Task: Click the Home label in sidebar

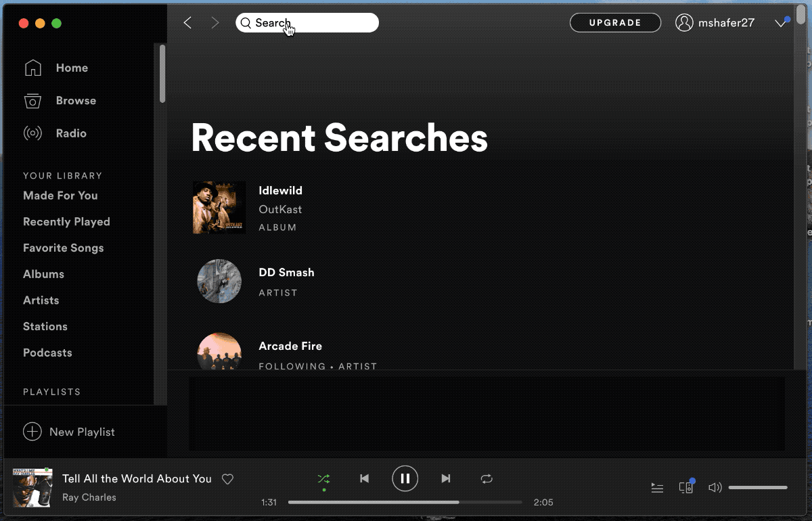Action: click(x=72, y=68)
